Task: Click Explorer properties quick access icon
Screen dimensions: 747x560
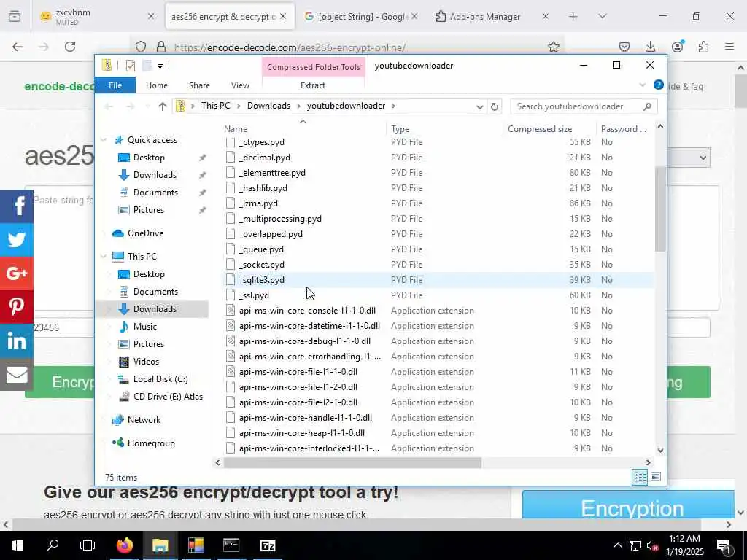Action: point(130,65)
